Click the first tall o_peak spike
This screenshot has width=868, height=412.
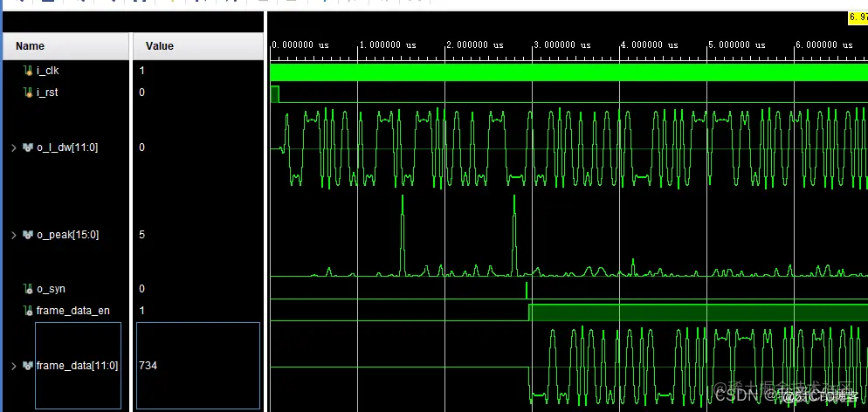[x=403, y=235]
